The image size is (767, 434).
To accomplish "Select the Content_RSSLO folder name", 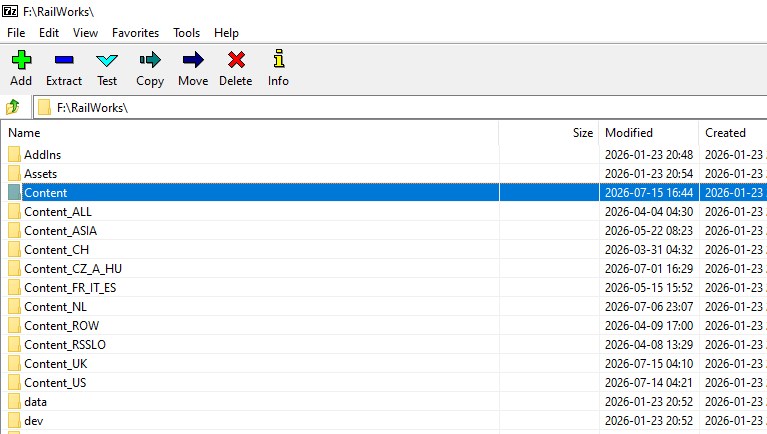I will tap(65, 345).
